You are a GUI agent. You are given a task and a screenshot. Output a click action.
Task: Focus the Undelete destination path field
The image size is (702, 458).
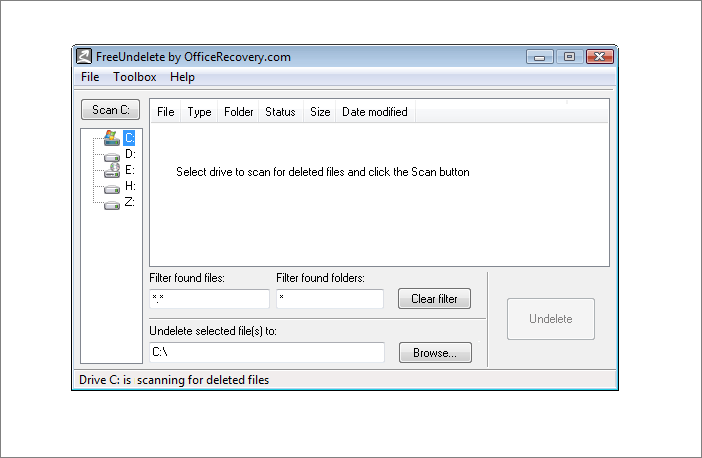tap(267, 352)
